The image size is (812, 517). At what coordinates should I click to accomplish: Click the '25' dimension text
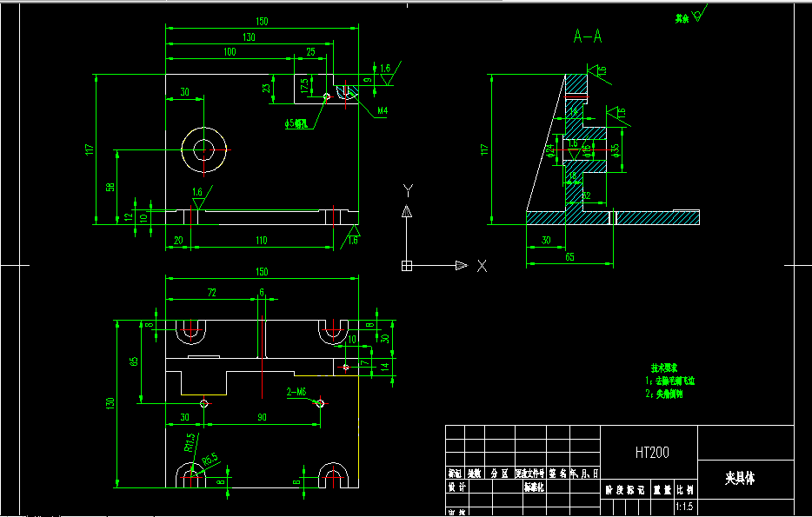(x=310, y=52)
